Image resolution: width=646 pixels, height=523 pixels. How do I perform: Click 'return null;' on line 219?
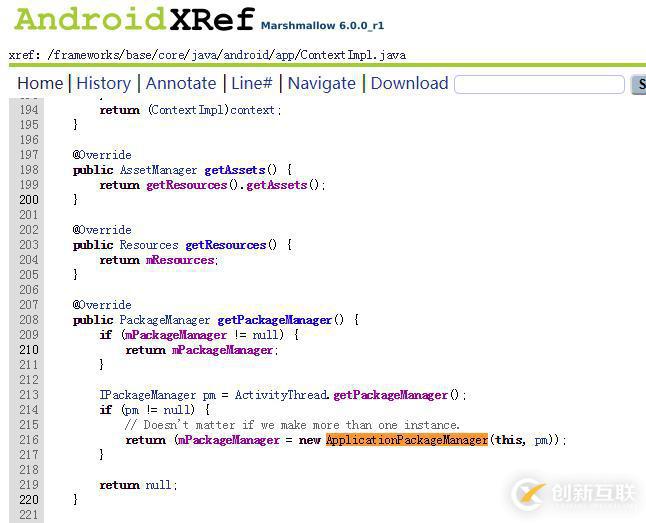[x=138, y=485]
